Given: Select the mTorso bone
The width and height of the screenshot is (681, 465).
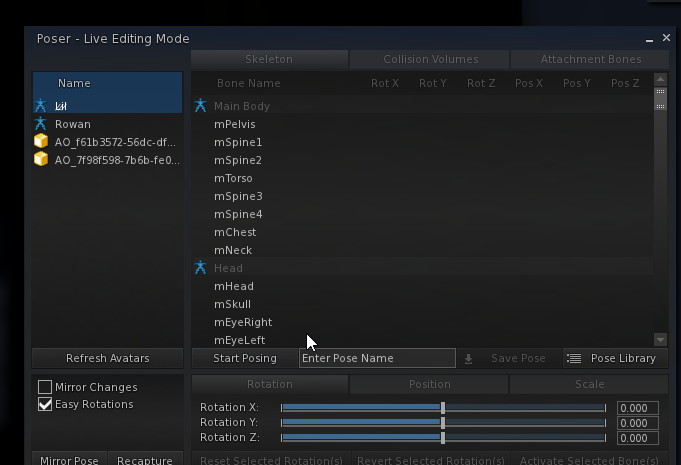Looking at the screenshot, I should click(x=423, y=178).
